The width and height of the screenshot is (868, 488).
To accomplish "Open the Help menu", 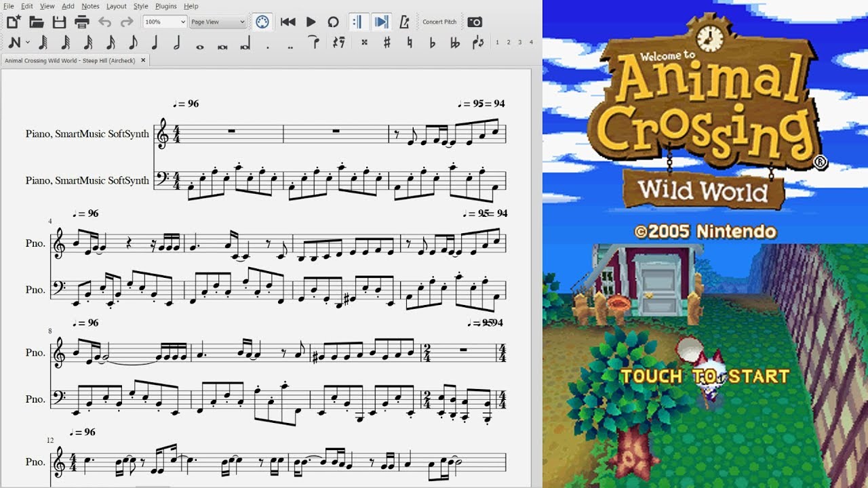I will click(x=191, y=6).
